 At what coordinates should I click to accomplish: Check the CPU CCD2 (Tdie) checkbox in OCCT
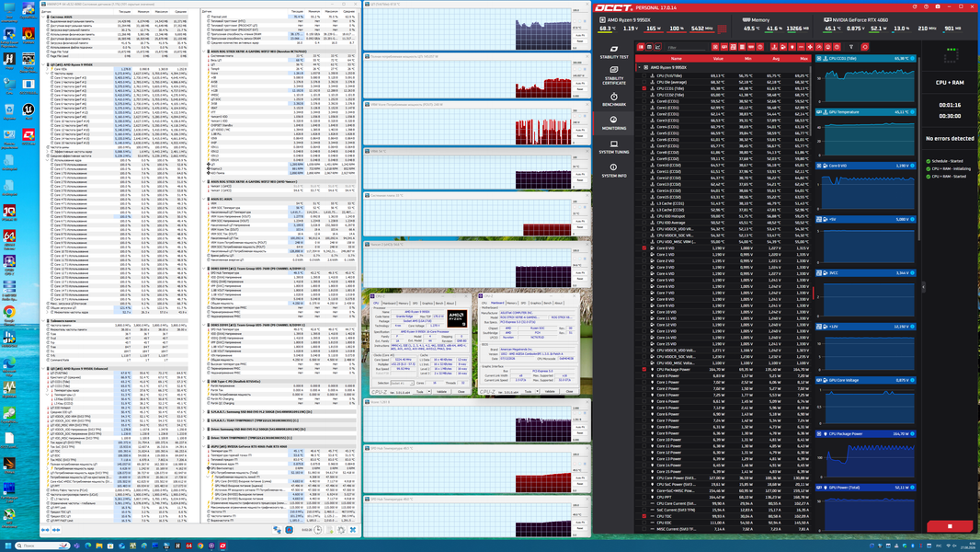click(644, 95)
